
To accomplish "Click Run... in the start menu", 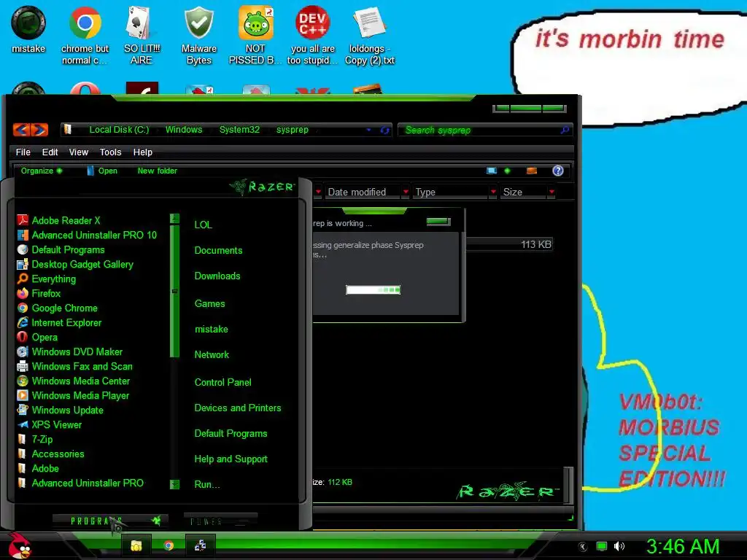I will (x=206, y=484).
